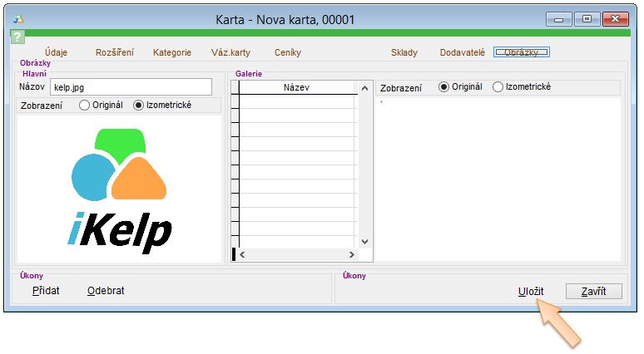Screen dimensions: 644x354
Task: Click the Název input field with kelp.jpg
Action: [x=131, y=86]
